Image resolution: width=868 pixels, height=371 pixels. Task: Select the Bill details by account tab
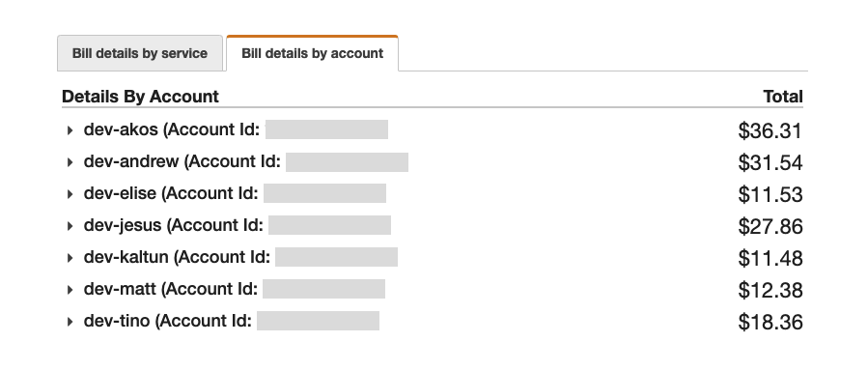[x=312, y=54]
